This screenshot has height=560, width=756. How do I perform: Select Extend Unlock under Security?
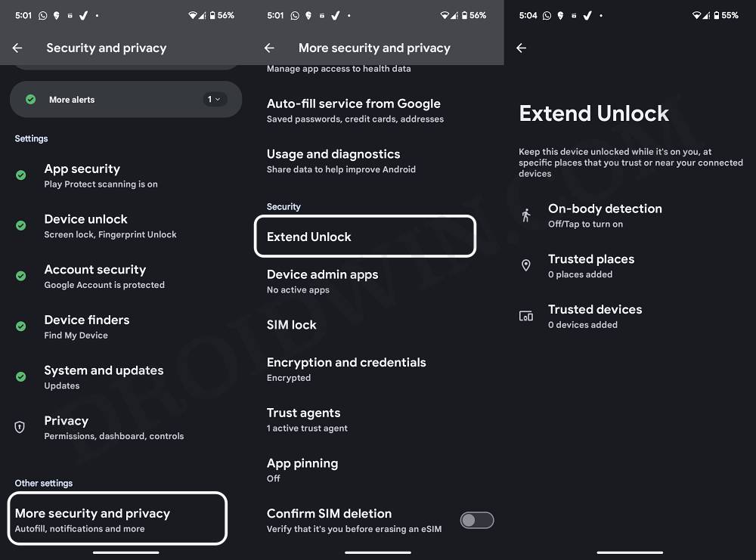pyautogui.click(x=308, y=237)
